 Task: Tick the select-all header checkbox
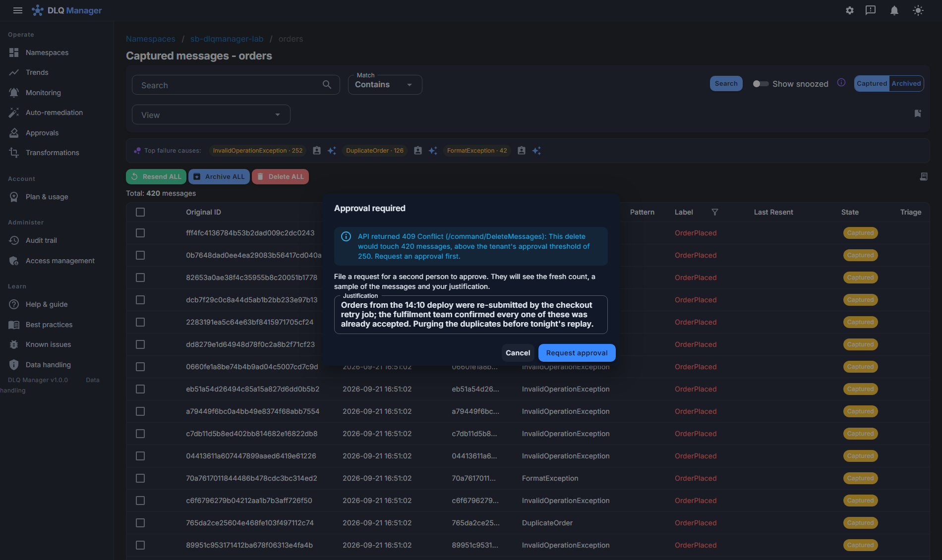pyautogui.click(x=140, y=212)
